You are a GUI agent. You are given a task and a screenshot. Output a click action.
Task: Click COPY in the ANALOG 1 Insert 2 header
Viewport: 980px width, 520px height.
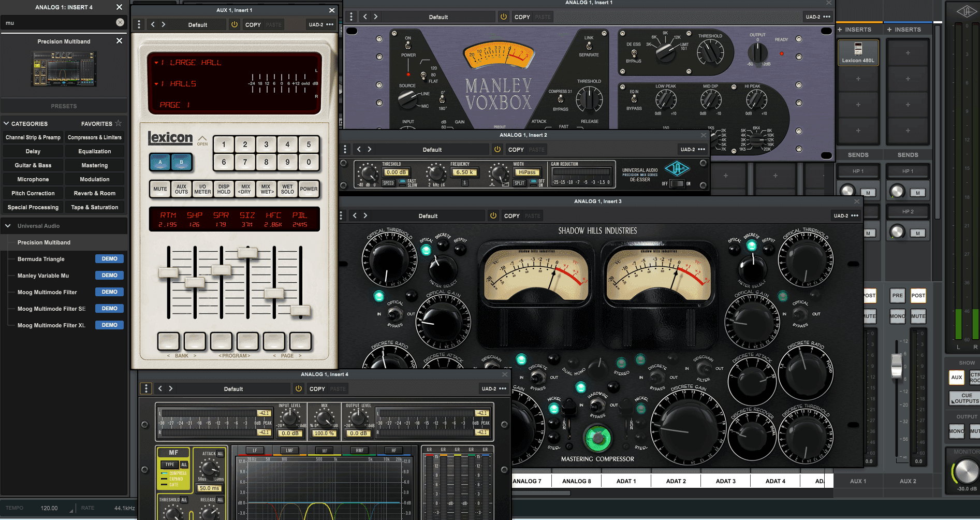516,149
